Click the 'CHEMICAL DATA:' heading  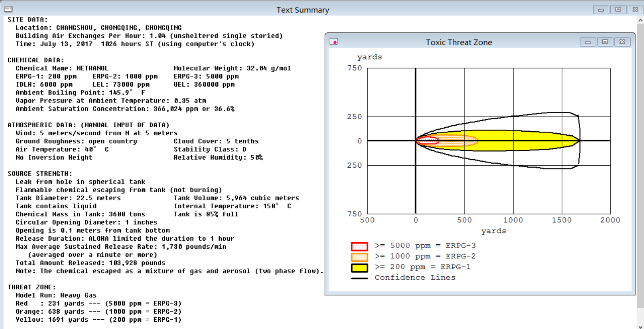pos(36,60)
